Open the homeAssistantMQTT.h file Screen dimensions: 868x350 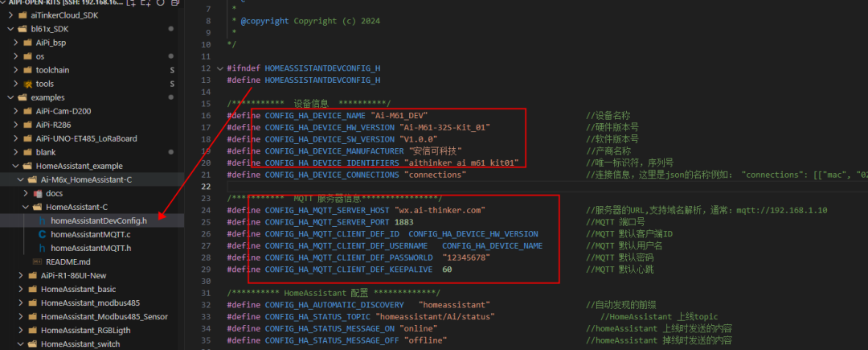tap(92, 248)
